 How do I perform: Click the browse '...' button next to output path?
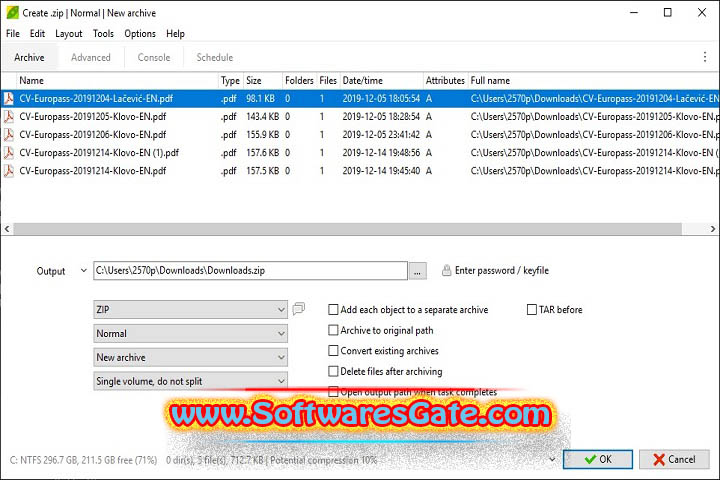click(417, 271)
